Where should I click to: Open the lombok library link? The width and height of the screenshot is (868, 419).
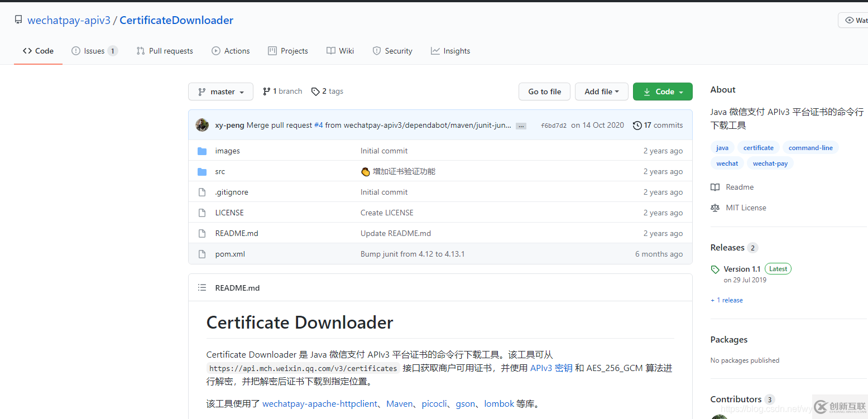coord(499,404)
